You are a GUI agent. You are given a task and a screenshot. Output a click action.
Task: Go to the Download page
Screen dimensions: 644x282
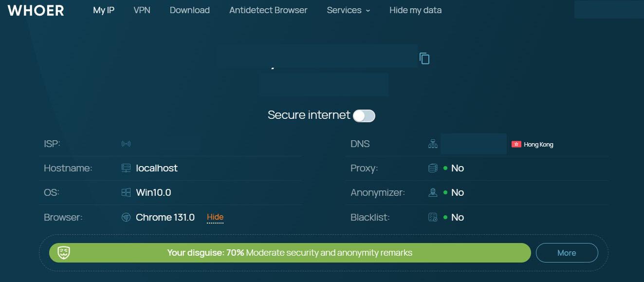tap(190, 10)
